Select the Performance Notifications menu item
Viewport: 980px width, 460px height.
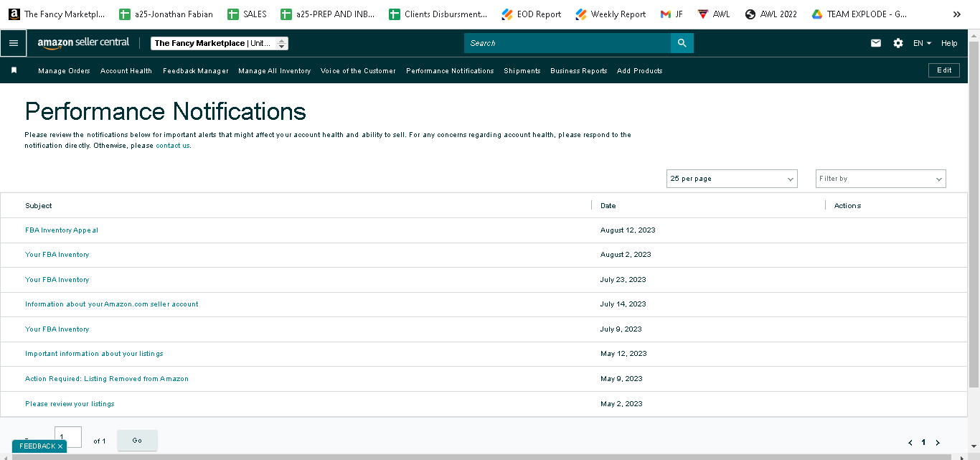(x=450, y=71)
